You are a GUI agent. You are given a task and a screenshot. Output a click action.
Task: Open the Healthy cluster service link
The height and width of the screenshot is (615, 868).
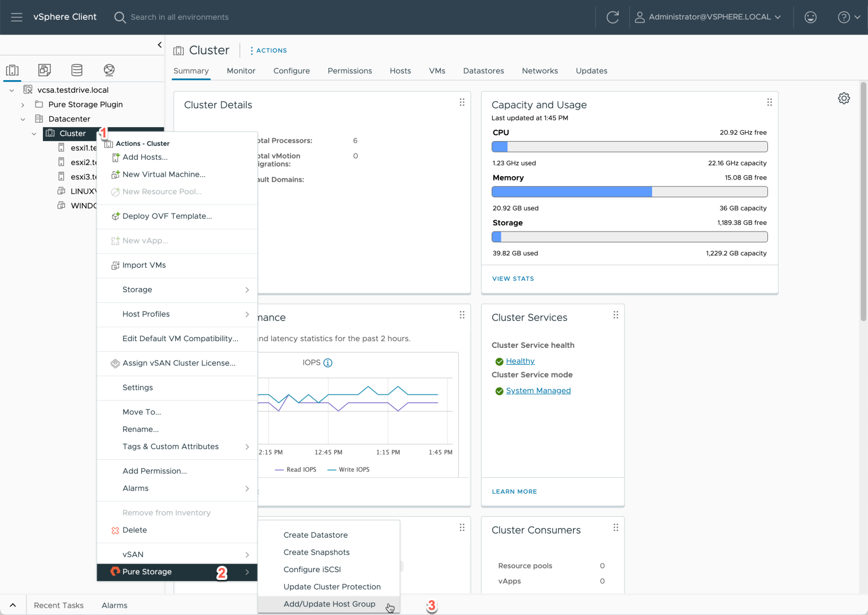pyautogui.click(x=520, y=361)
